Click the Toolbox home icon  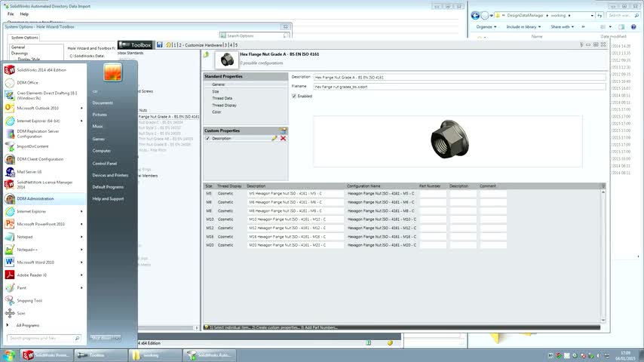coord(168,44)
